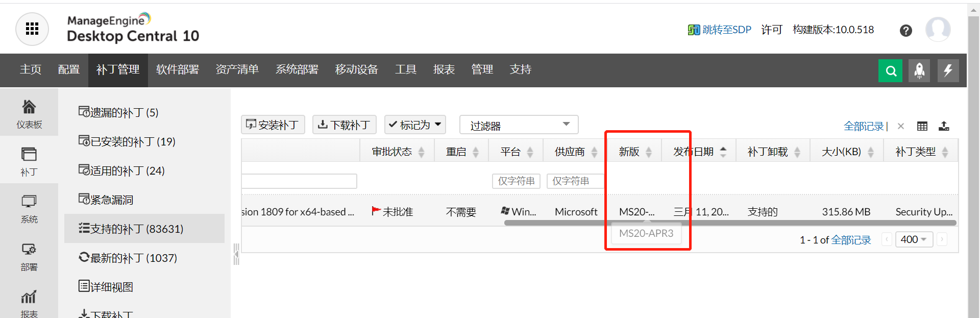Image resolution: width=980 pixels, height=318 pixels.
Task: Open 详细视图 item
Action: 106,287
